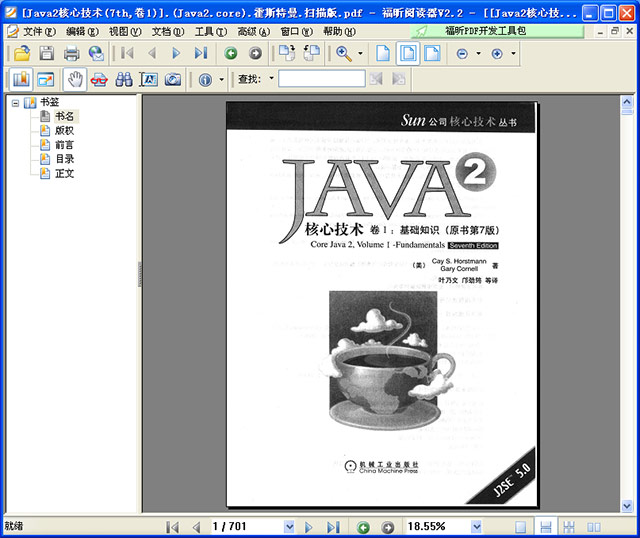Open the 视图(V) menu
Viewport: 640px width, 538px height.
[125, 31]
